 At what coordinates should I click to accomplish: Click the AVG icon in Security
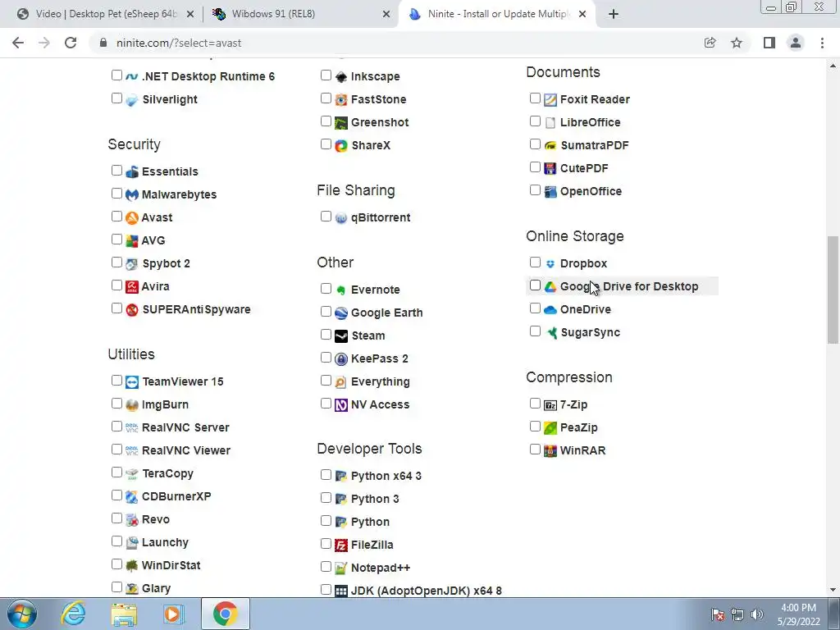(x=132, y=240)
